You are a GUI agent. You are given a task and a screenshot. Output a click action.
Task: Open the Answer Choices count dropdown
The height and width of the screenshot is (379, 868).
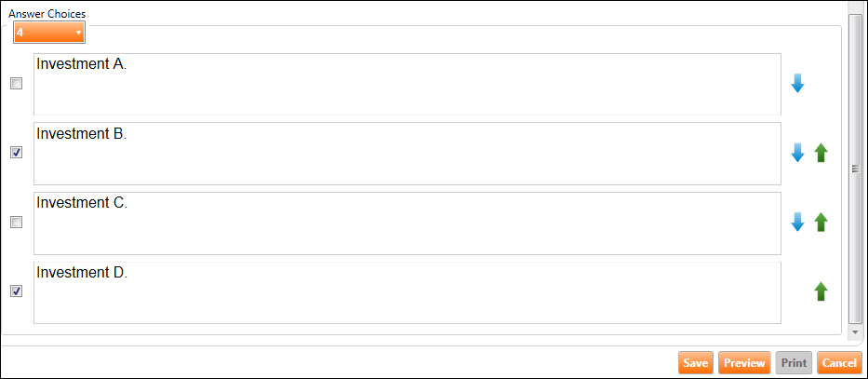(48, 33)
